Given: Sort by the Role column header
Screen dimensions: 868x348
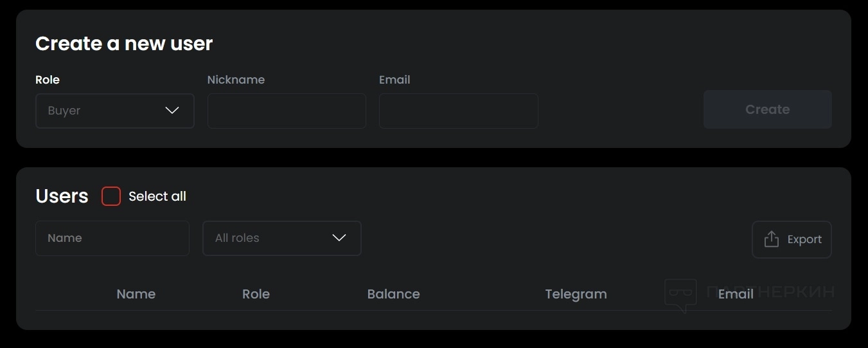Looking at the screenshot, I should click(256, 294).
